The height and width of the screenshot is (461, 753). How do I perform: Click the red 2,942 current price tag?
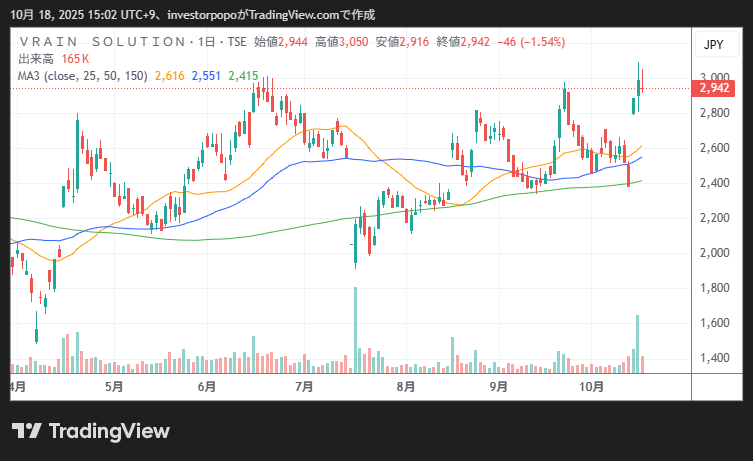tap(714, 88)
